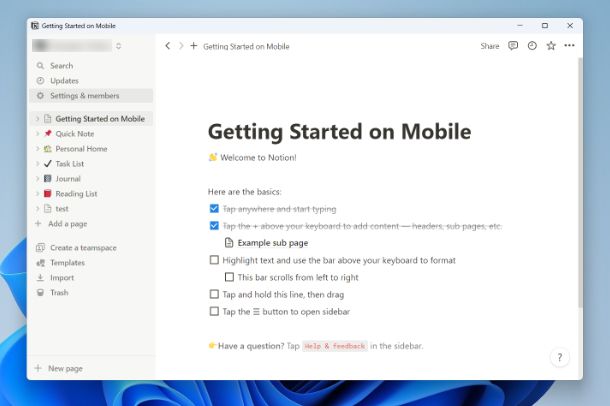Click the 'Have a question?' text
Viewport: 610px width, 406px height.
251,346
